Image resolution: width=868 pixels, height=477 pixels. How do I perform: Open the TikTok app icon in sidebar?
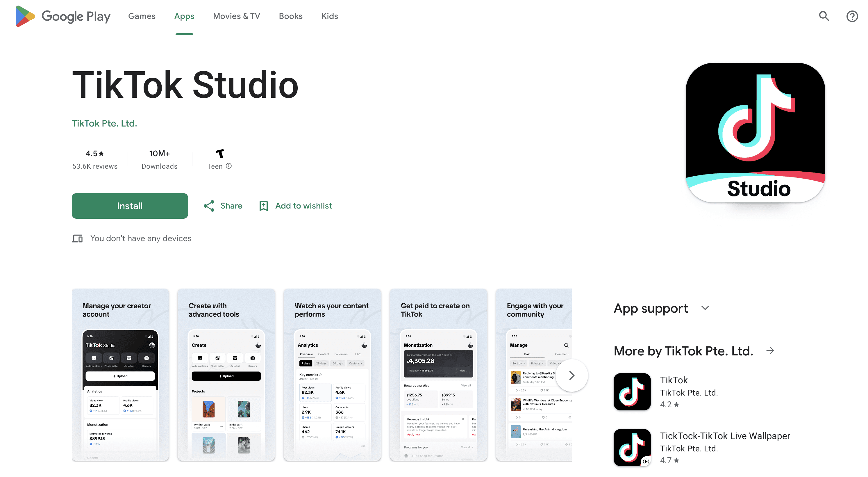coord(632,392)
